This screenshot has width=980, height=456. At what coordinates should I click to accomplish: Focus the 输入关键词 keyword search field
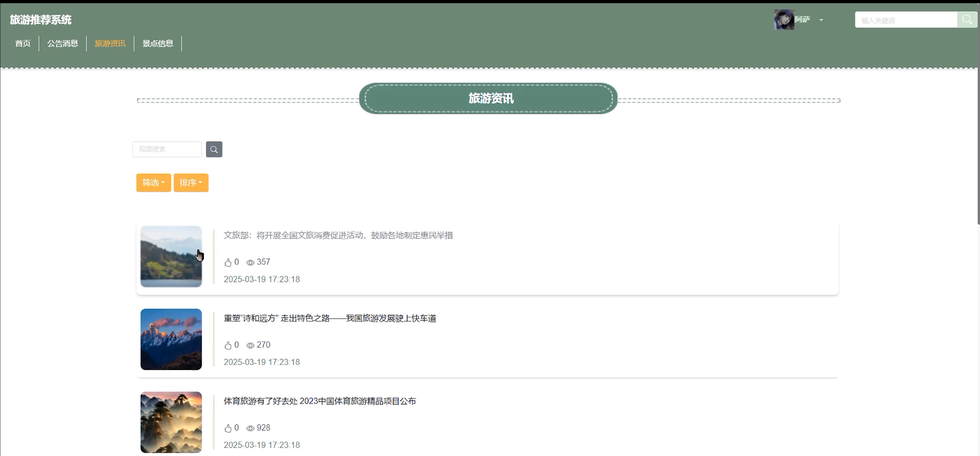(905, 20)
